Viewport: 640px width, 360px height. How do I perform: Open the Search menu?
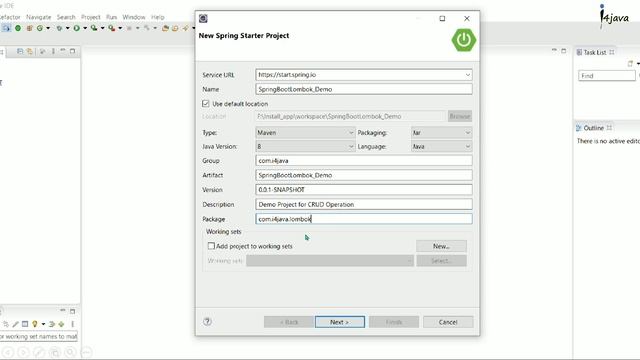pos(66,17)
